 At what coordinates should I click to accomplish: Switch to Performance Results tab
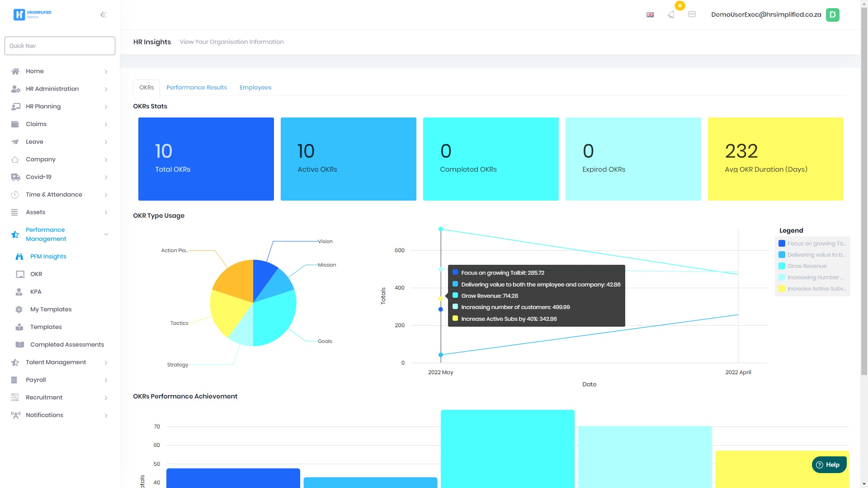[197, 87]
